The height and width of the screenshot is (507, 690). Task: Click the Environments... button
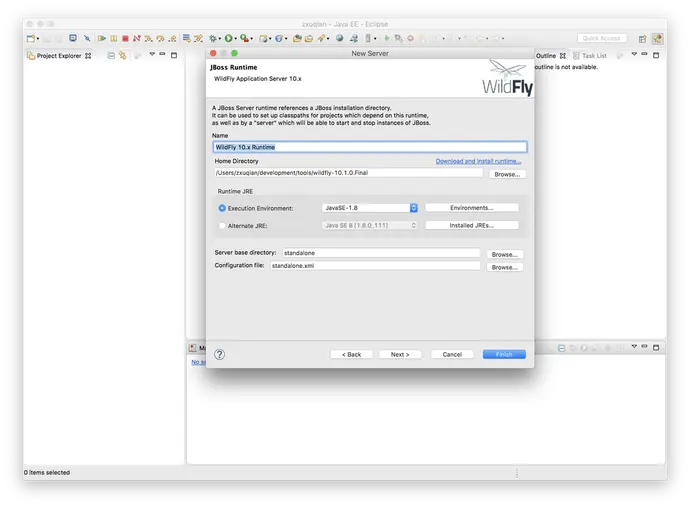pyautogui.click(x=472, y=208)
